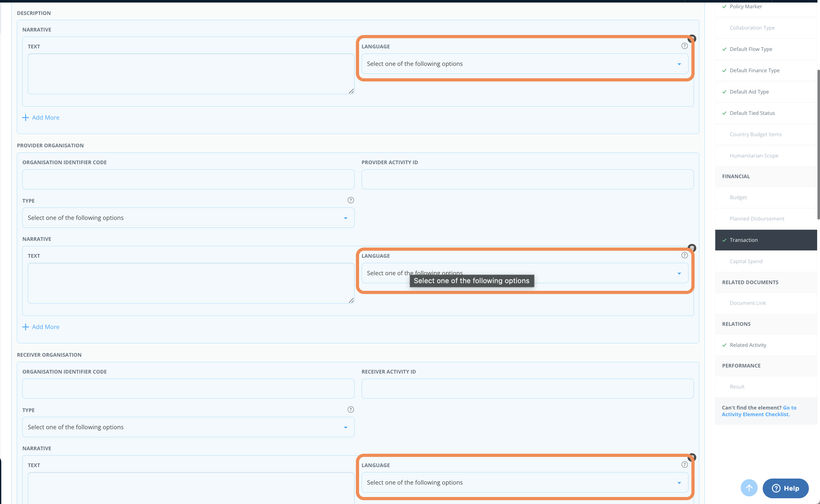Open Capital Spend in sidebar
820x504 pixels.
[766, 261]
